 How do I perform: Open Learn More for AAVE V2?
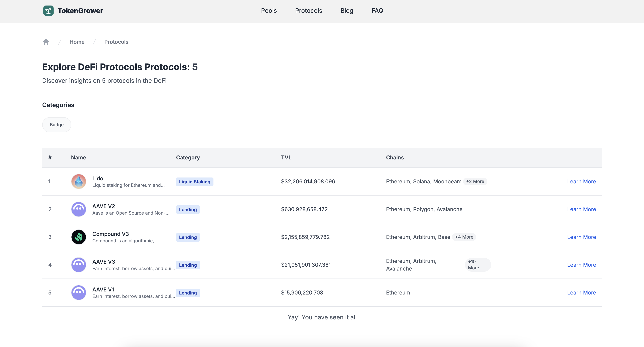pos(581,209)
